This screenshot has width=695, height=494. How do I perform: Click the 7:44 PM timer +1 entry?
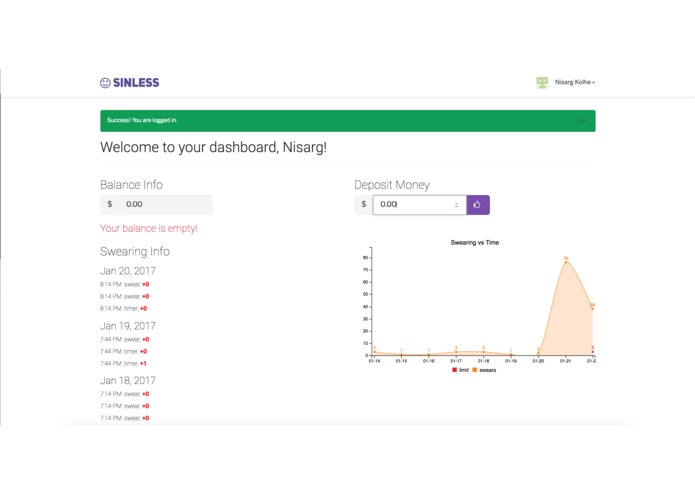coord(123,363)
